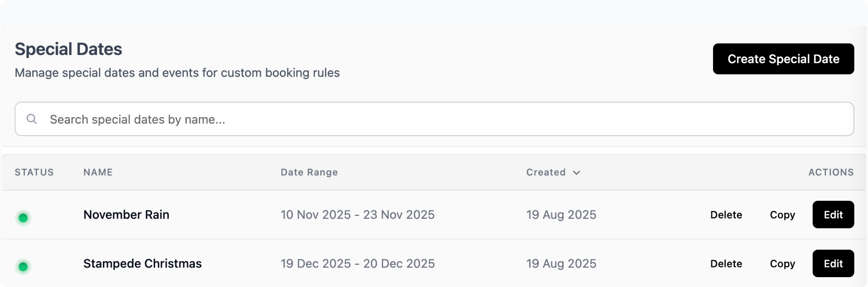
Task: Delete the November Rain entry
Action: pos(726,215)
